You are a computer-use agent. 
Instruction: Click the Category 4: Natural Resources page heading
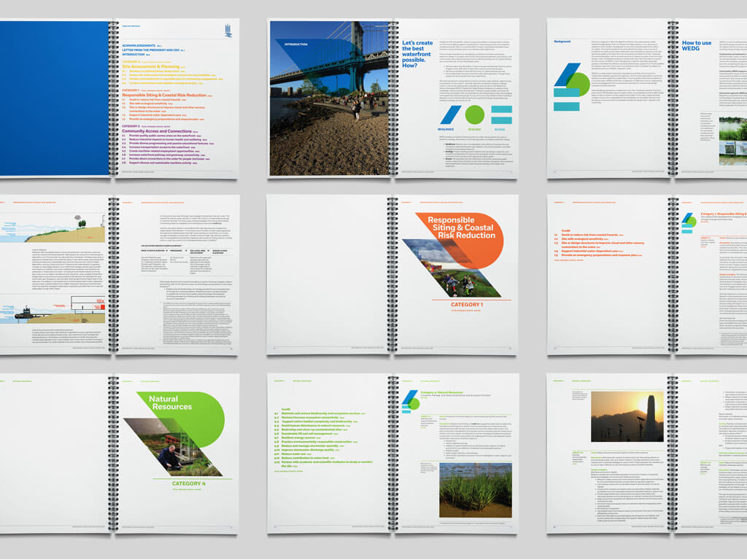[441, 393]
